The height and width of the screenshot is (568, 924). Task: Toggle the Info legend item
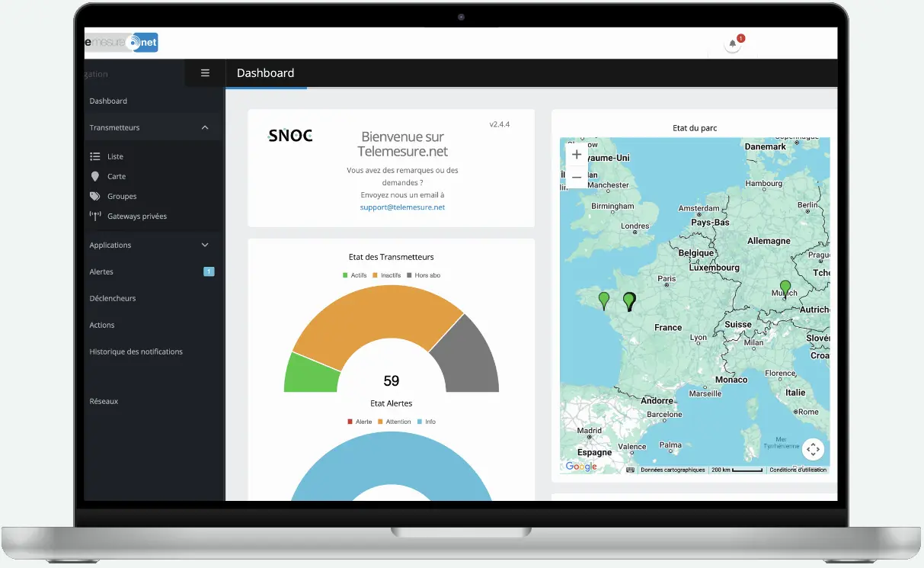pos(426,422)
